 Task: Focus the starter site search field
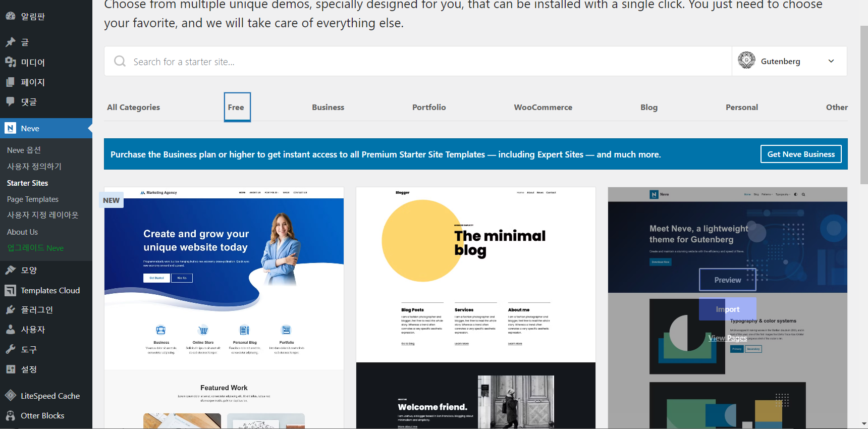tap(418, 61)
